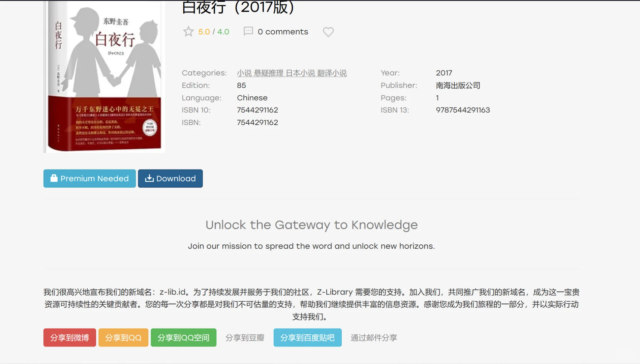The width and height of the screenshot is (640, 364).
Task: Click the Pages value 1
Action: [x=437, y=98]
